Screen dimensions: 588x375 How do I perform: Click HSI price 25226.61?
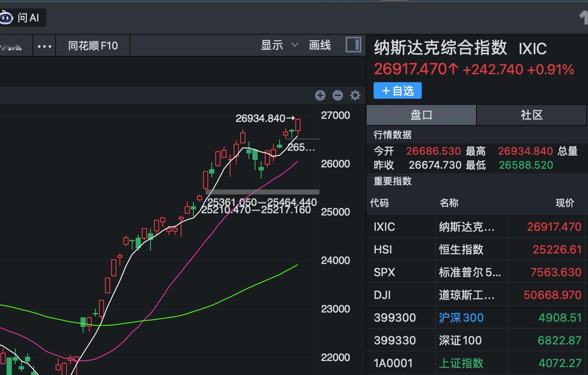click(557, 250)
